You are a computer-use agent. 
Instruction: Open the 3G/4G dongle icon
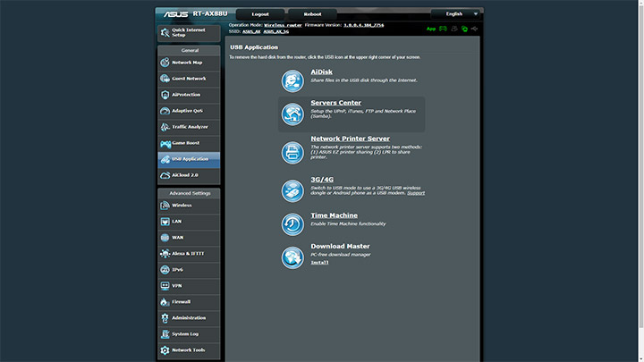pos(292,191)
